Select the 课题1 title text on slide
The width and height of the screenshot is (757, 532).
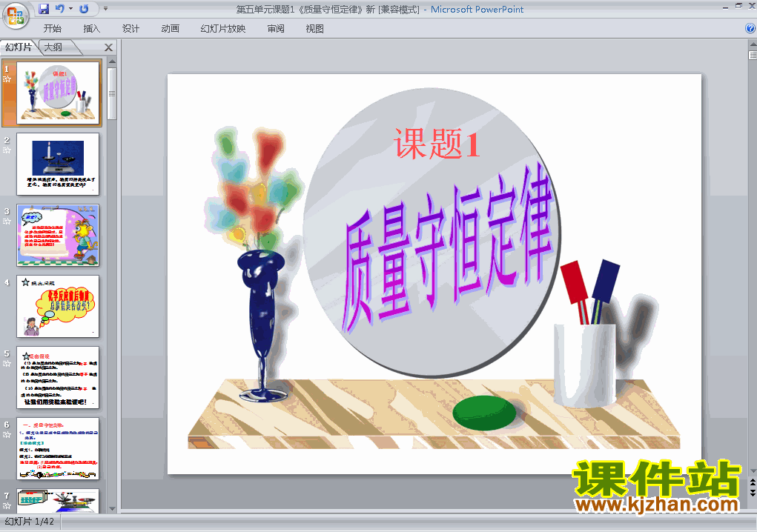pyautogui.click(x=437, y=143)
